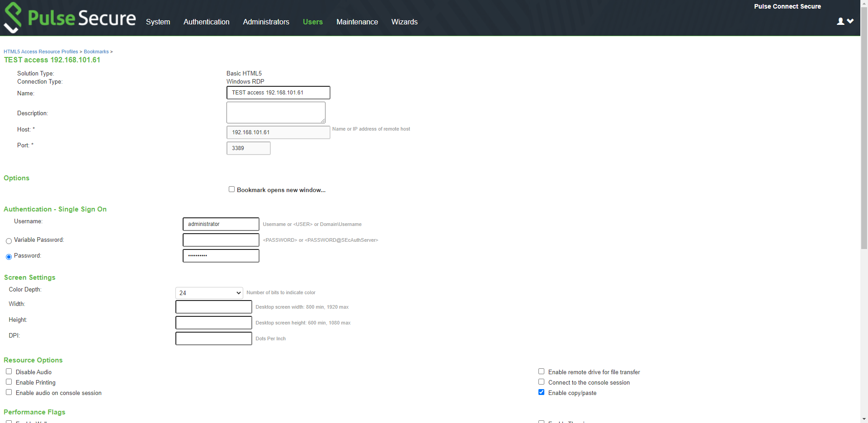
Task: Click the scrollbar down arrow
Action: click(x=864, y=419)
